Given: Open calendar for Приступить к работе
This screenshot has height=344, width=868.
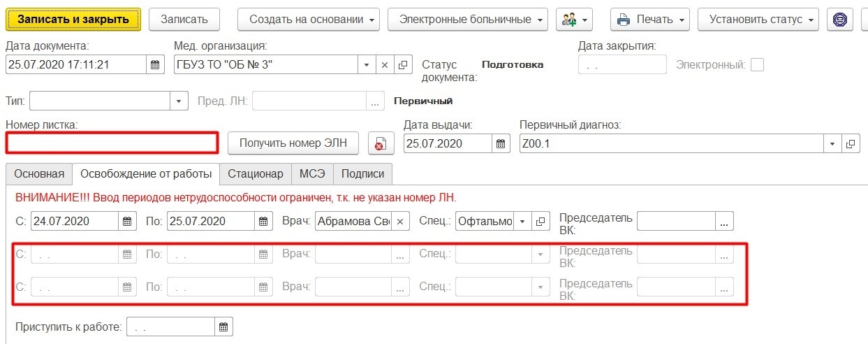Looking at the screenshot, I should 223,327.
